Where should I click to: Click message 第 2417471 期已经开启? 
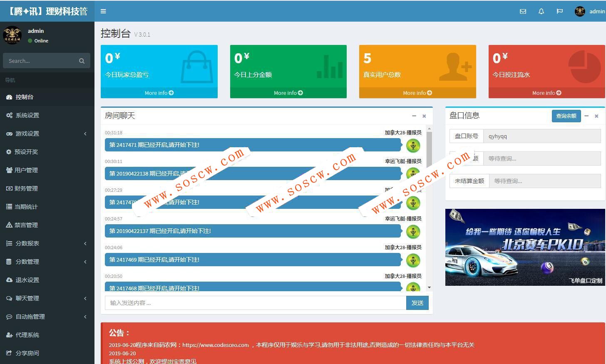tap(253, 145)
